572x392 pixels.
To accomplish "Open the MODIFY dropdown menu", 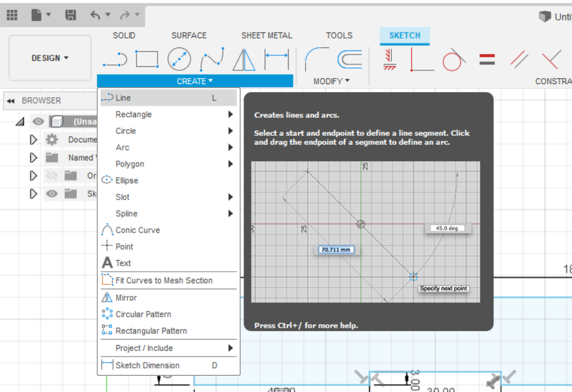I will coord(331,81).
